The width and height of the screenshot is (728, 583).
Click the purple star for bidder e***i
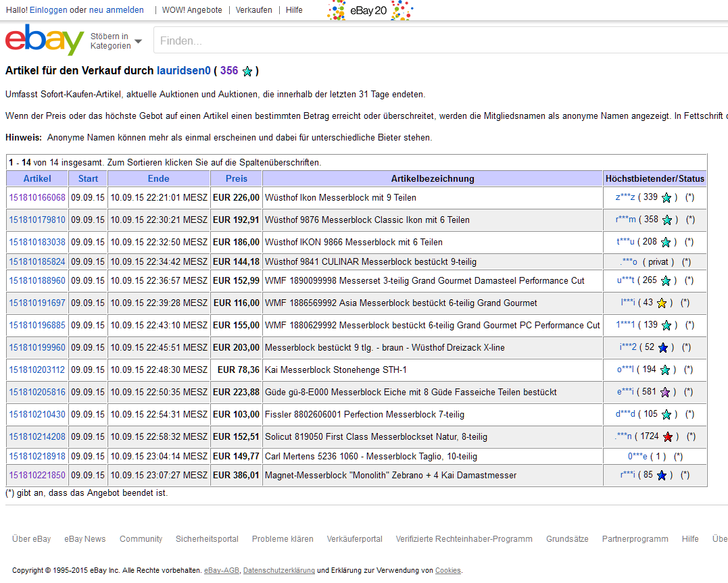[x=665, y=392]
